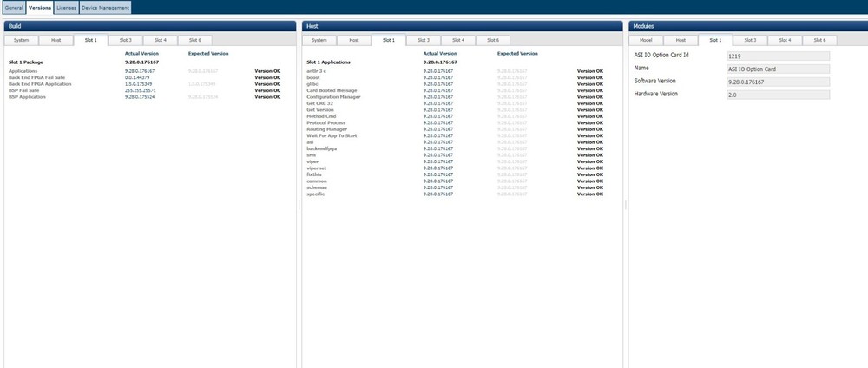Click the ASI IO Option Card Id field
Viewport: 868px width, 368px height.
click(779, 56)
